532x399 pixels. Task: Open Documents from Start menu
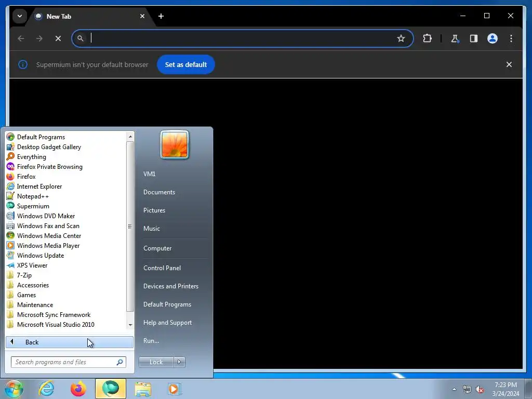[x=159, y=192]
